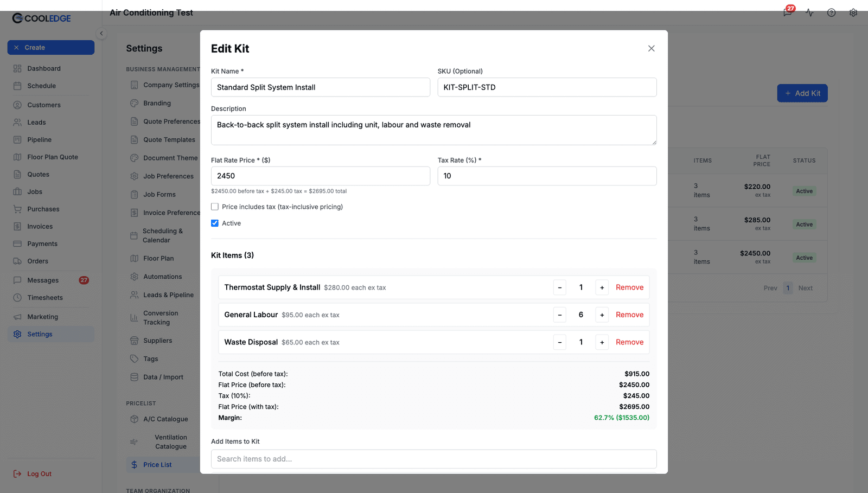The image size is (868, 493).
Task: Click the Flat Rate Price field
Action: click(x=320, y=176)
